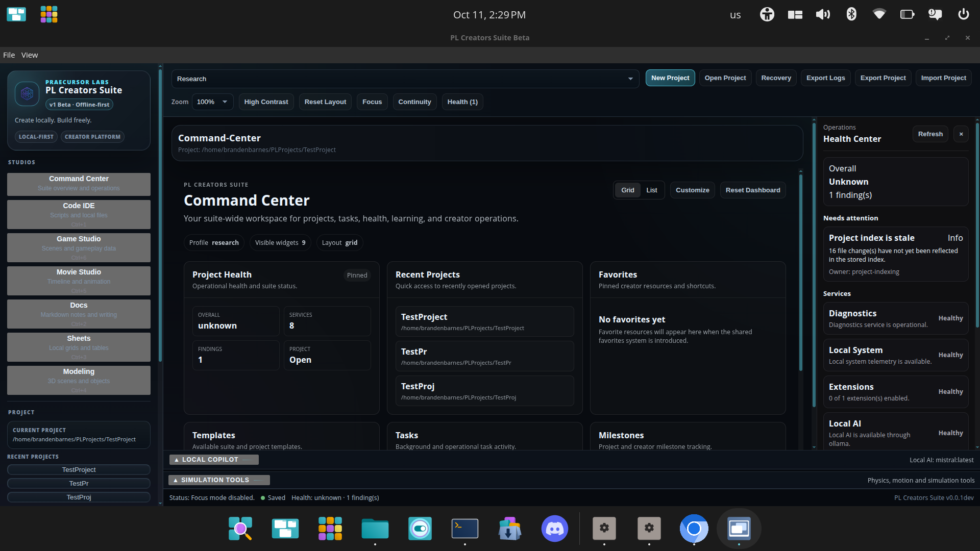
Task: Click Reset Dashboard button
Action: click(x=753, y=190)
